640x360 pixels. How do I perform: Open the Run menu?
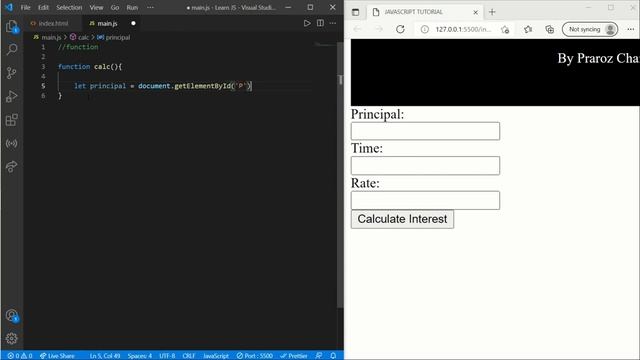(x=132, y=7)
